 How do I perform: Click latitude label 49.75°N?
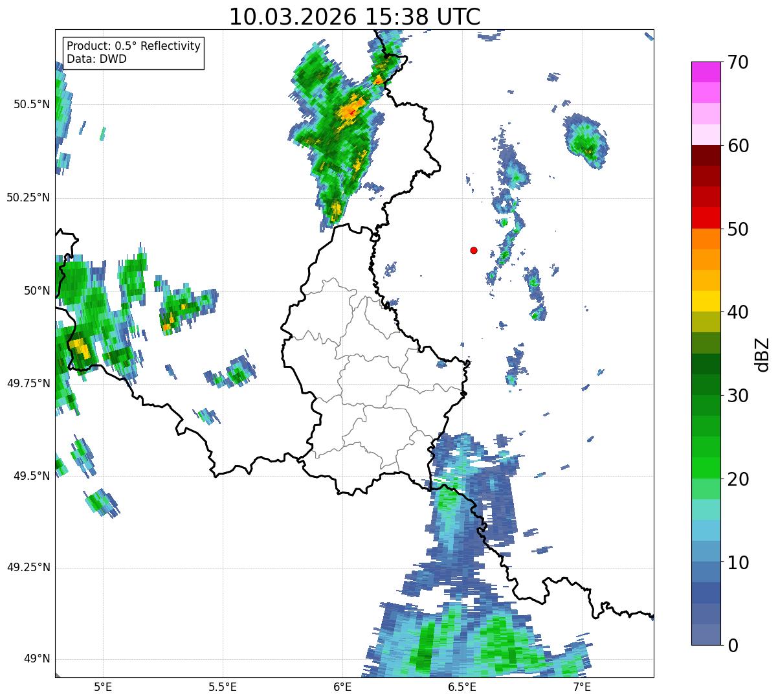(x=28, y=383)
